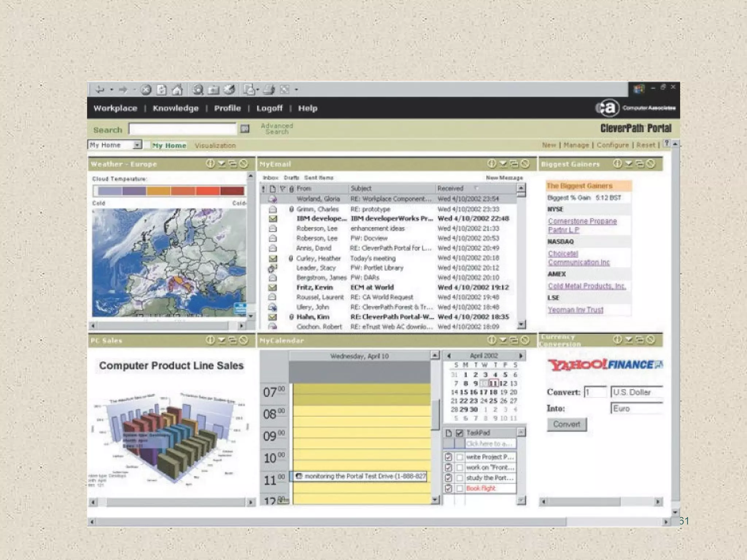Open the 11:00 Portal Test Drive appointment

pyautogui.click(x=360, y=476)
